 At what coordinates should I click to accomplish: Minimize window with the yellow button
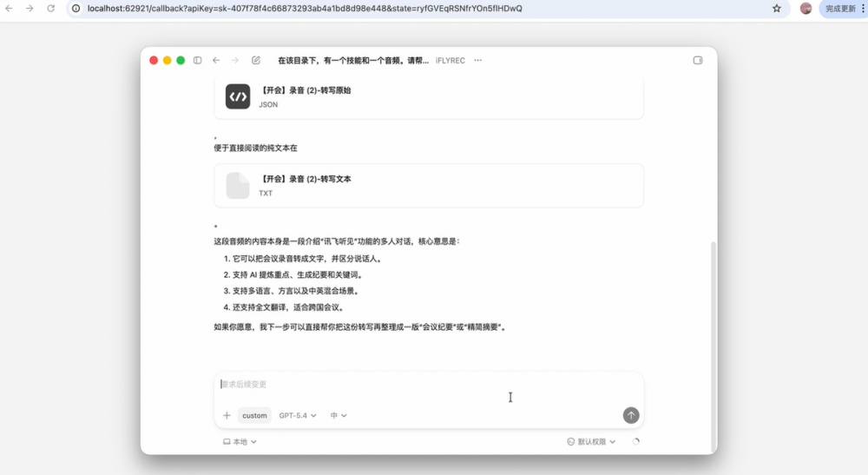[168, 60]
